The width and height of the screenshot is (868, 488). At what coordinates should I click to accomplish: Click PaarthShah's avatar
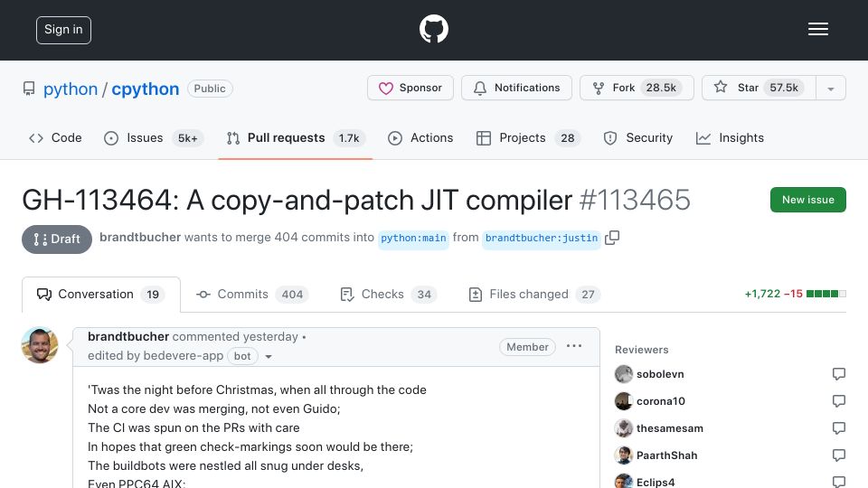624,455
